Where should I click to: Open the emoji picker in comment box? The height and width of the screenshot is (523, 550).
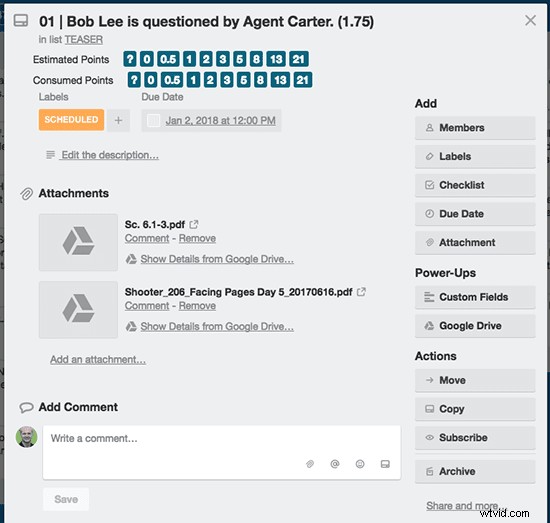tap(360, 464)
